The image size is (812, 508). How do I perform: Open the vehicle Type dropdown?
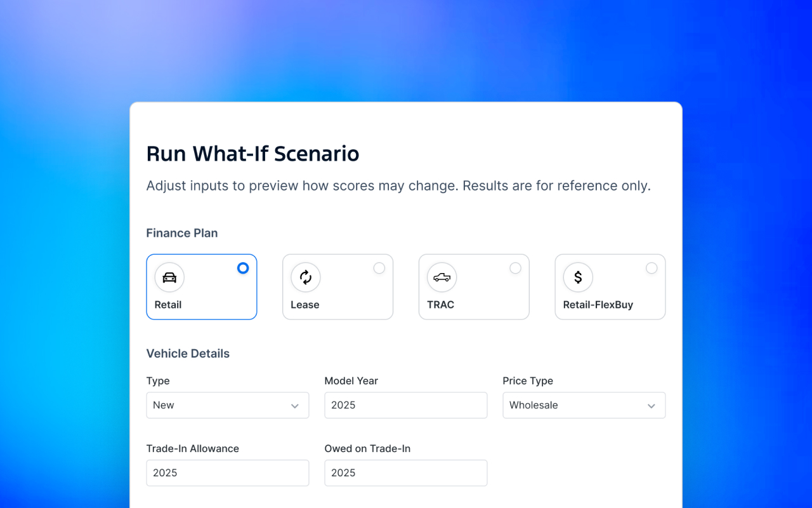pos(228,405)
